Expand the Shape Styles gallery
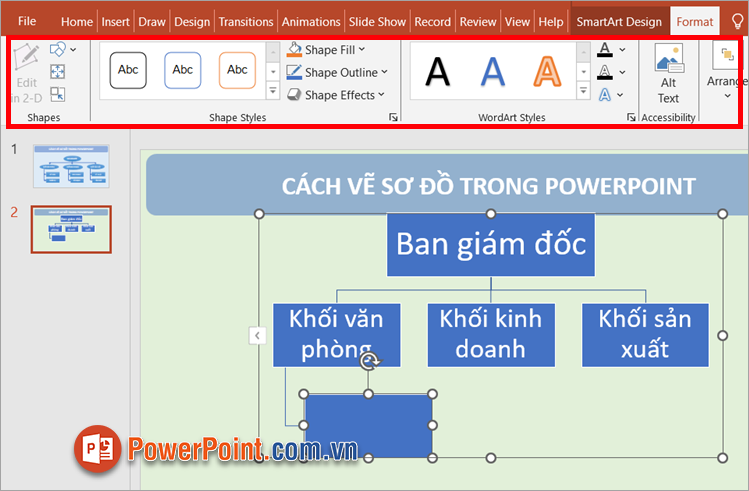This screenshot has height=491, width=749. pos(273,90)
